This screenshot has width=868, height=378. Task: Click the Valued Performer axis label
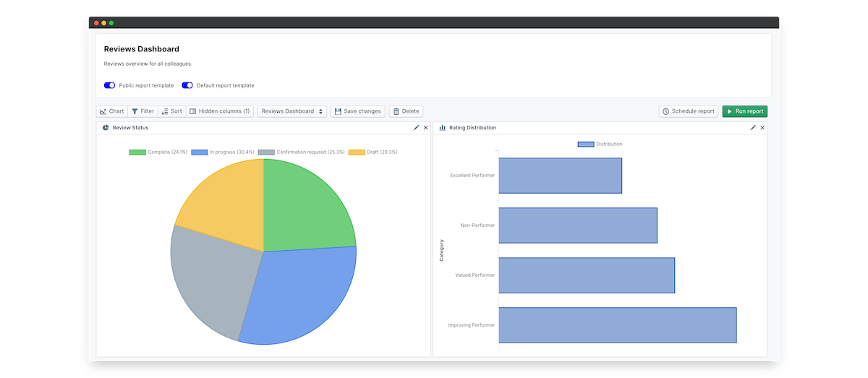[475, 275]
